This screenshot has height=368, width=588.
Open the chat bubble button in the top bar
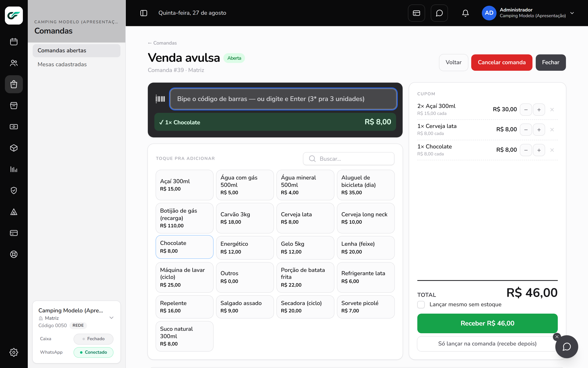pos(439,13)
